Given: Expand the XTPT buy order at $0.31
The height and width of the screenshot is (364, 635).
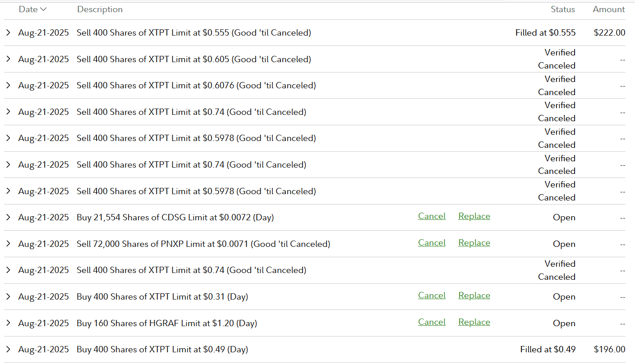Looking at the screenshot, I should pyautogui.click(x=8, y=297).
